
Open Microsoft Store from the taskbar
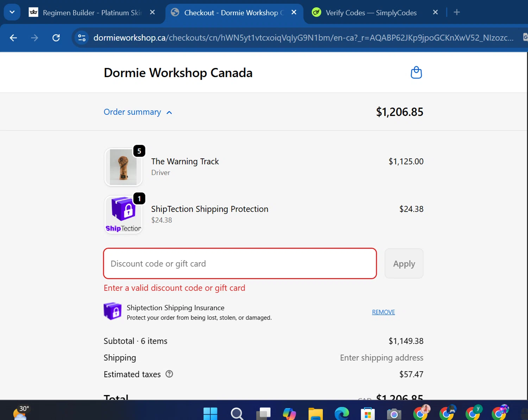coord(368,414)
